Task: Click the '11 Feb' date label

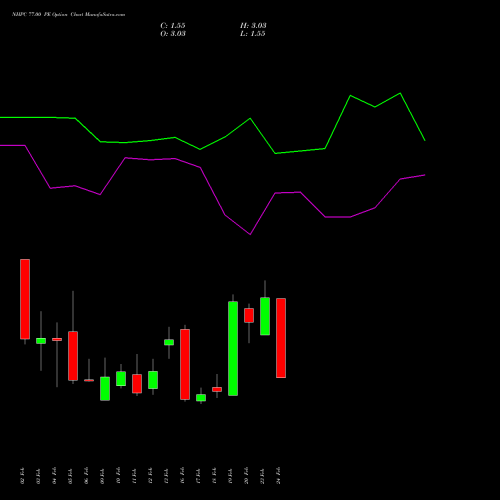Action: (x=134, y=476)
